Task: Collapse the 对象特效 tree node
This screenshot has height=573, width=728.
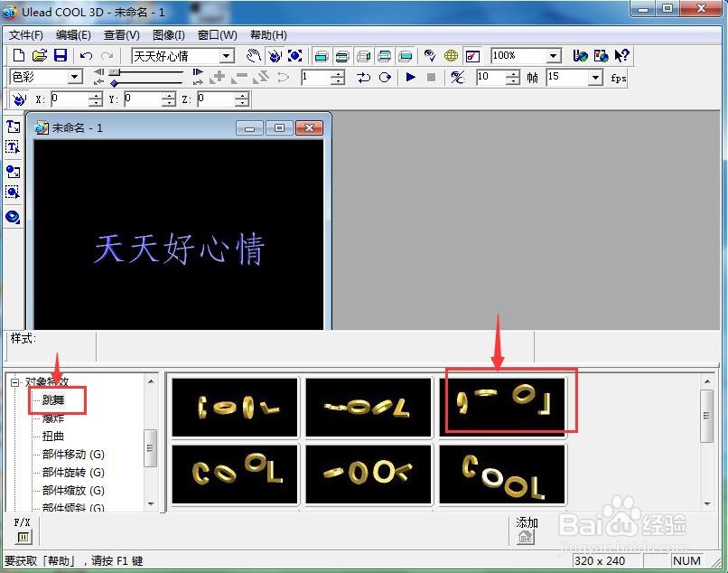Action: [x=14, y=382]
